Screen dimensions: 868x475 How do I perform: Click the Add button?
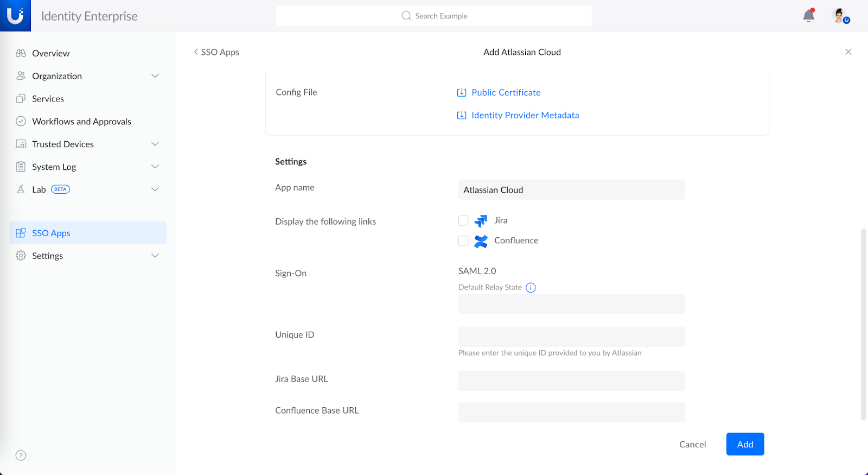pos(745,444)
